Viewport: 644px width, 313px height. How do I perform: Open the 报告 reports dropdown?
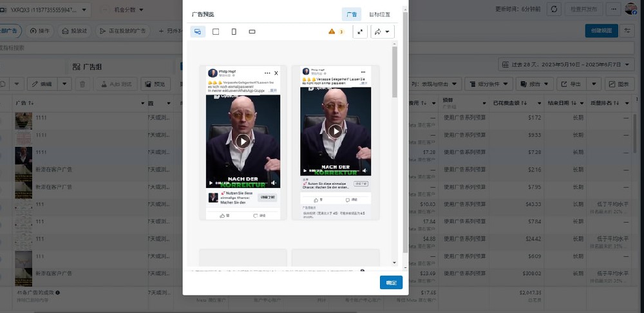coord(535,84)
